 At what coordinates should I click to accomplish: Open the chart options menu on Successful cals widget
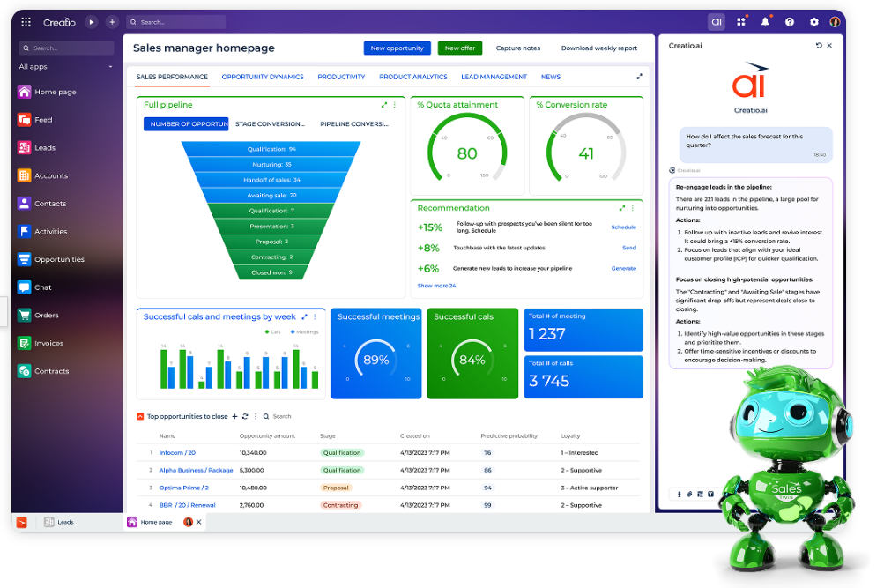pyautogui.click(x=314, y=317)
